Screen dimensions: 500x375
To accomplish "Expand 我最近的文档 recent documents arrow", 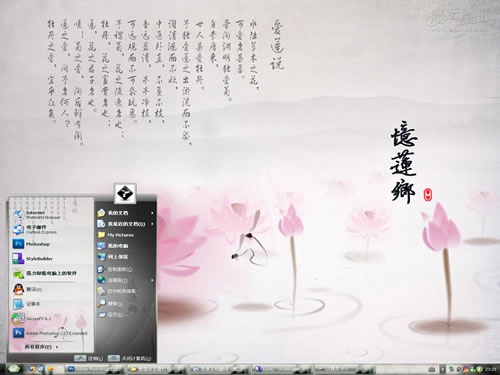I will tap(152, 224).
